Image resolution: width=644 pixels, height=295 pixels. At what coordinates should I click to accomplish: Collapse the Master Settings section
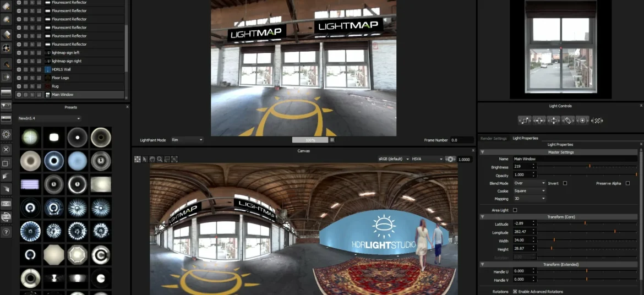pos(483,152)
